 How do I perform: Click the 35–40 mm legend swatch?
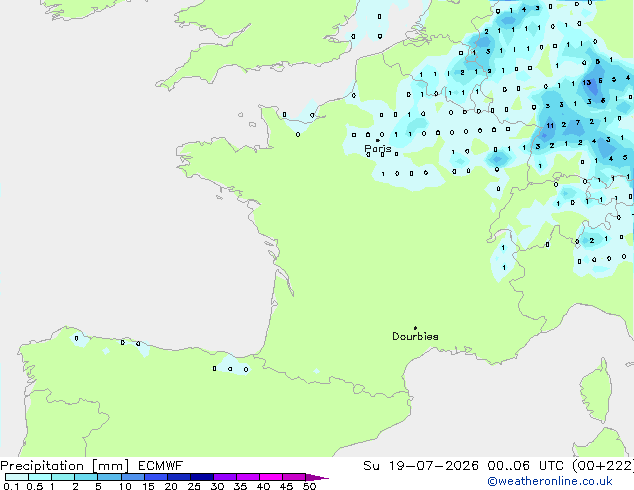click(x=247, y=477)
